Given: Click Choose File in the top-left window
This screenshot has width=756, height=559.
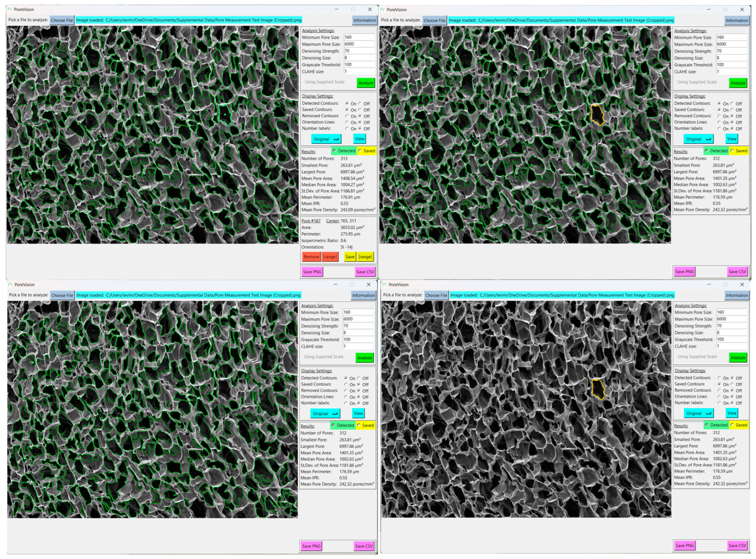Looking at the screenshot, I should pos(62,20).
